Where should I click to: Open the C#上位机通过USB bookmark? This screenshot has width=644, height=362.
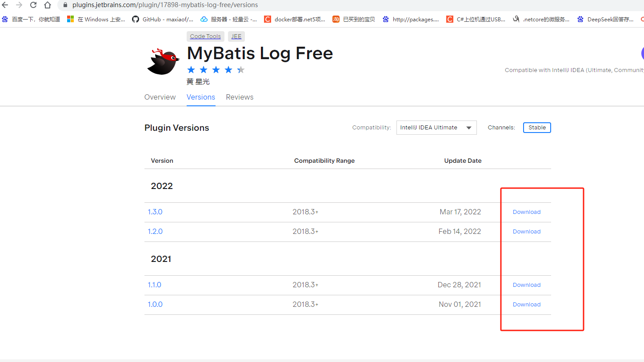click(476, 19)
